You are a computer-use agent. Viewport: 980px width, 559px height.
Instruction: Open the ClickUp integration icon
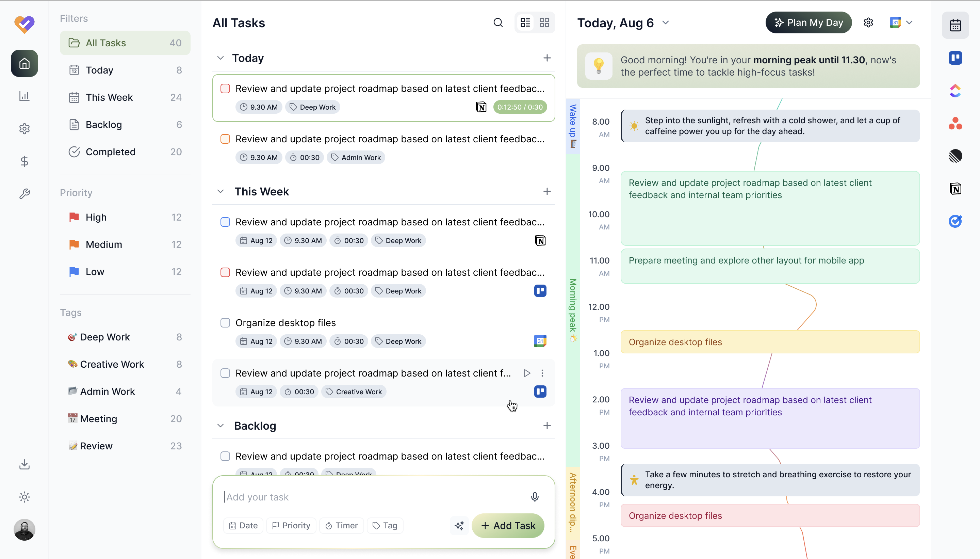(955, 91)
